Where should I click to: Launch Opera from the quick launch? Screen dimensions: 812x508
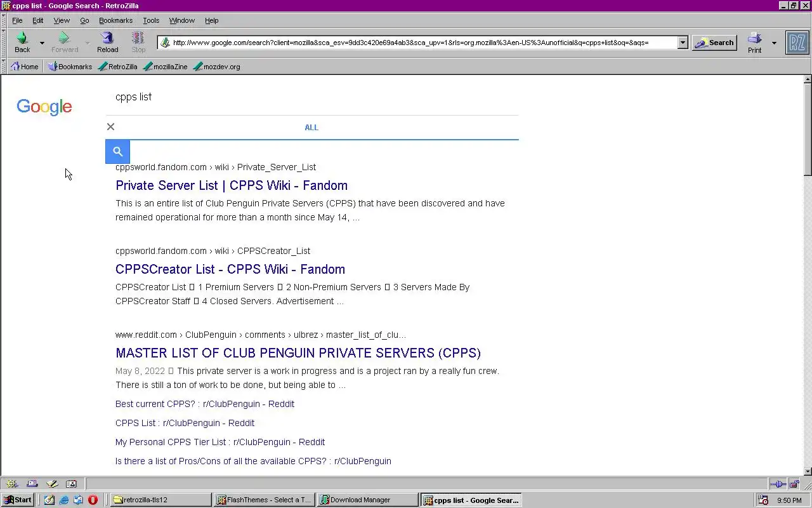point(93,500)
